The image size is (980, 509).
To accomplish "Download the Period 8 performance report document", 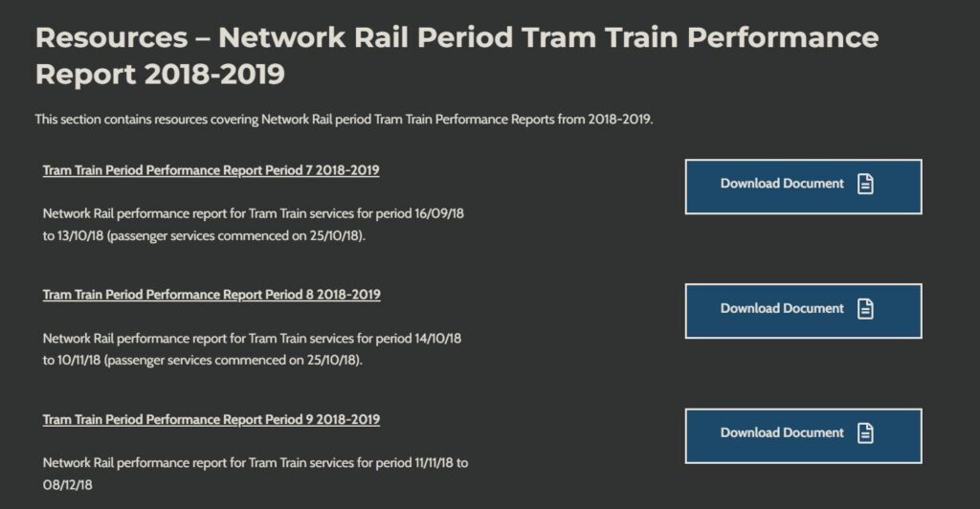I will point(782,309).
